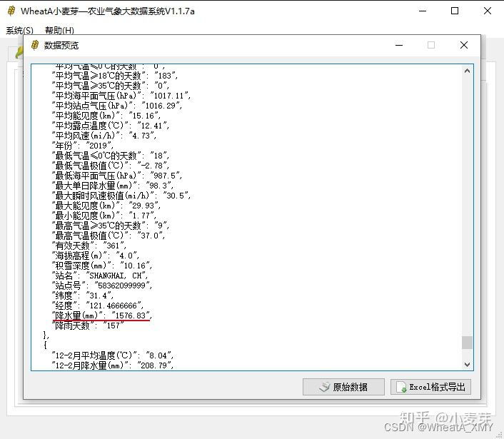Click the text line "站名": "SHANGHAI, CH"
Screen dimensions: 504x439
click(100, 276)
